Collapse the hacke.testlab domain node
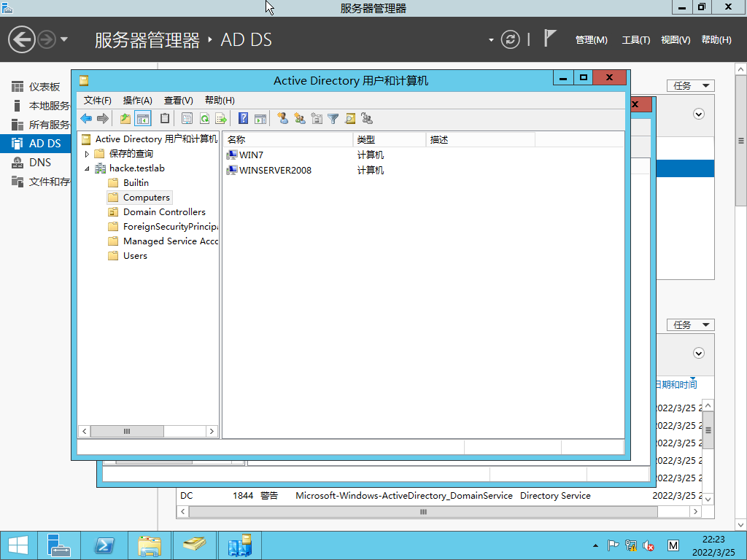This screenshot has height=560, width=747. click(87, 168)
